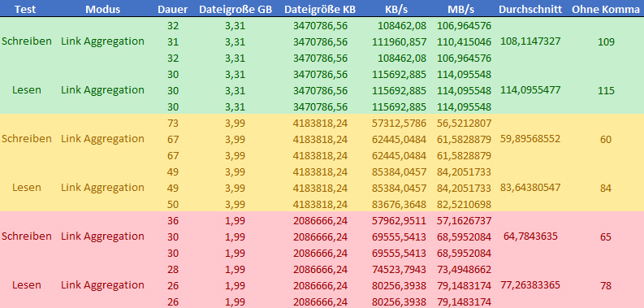Click the KB/s value 111960,857

[400, 42]
